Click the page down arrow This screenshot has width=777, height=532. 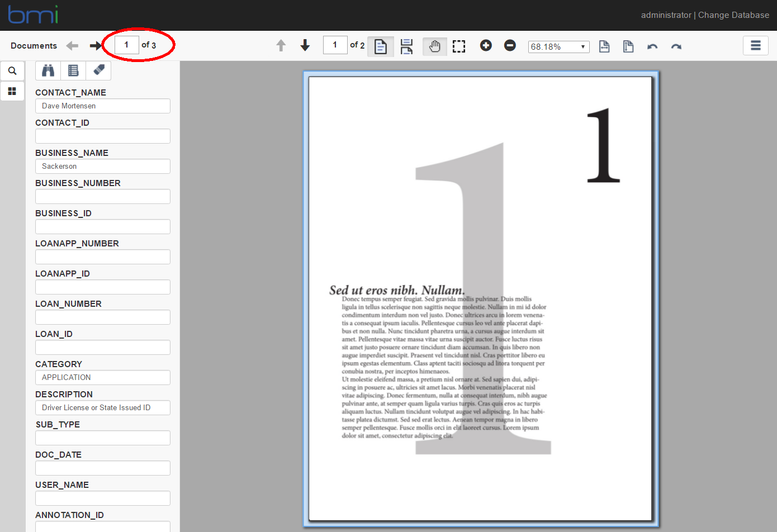pos(305,45)
